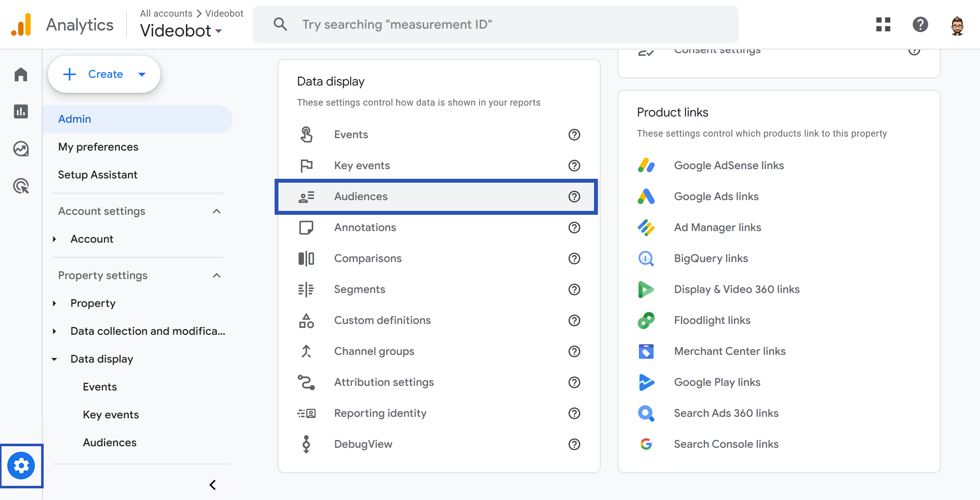Click the Admin gear icon

pos(21,466)
